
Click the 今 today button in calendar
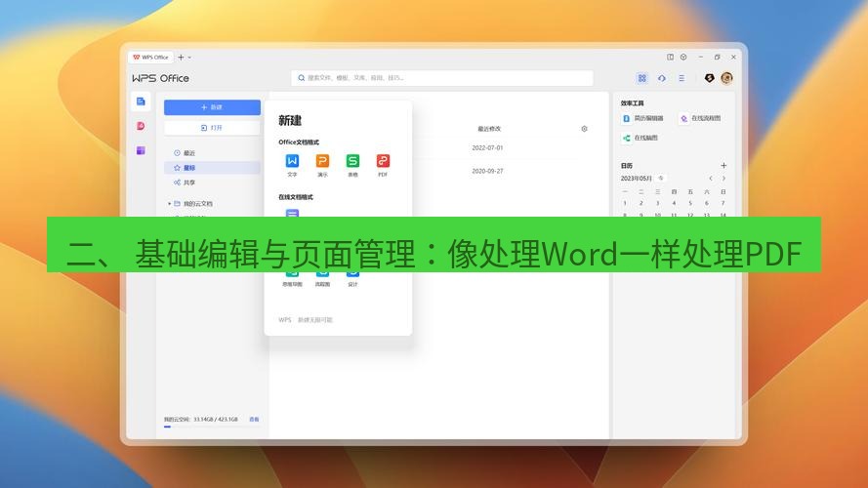pyautogui.click(x=660, y=179)
